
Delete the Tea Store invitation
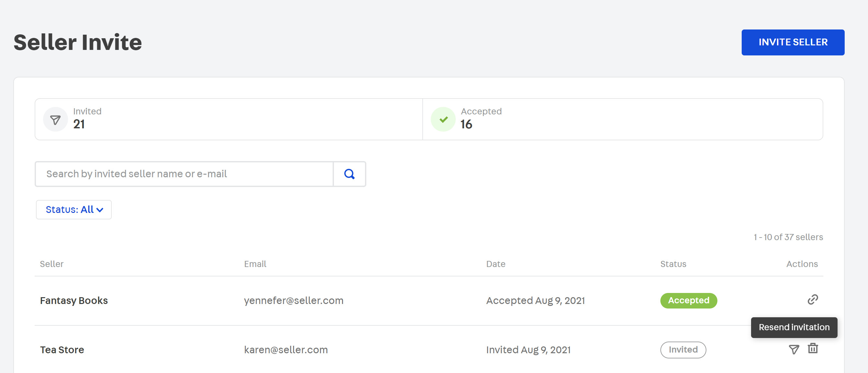(813, 348)
